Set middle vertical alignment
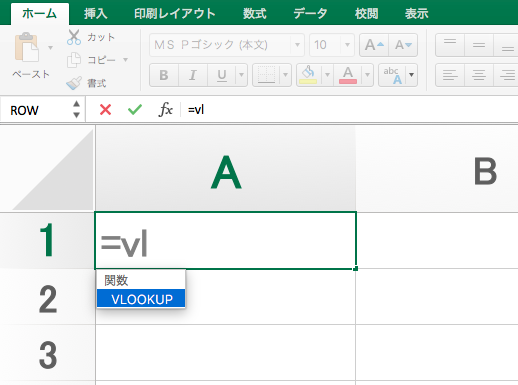518x385 pixels. pyautogui.click(x=479, y=45)
